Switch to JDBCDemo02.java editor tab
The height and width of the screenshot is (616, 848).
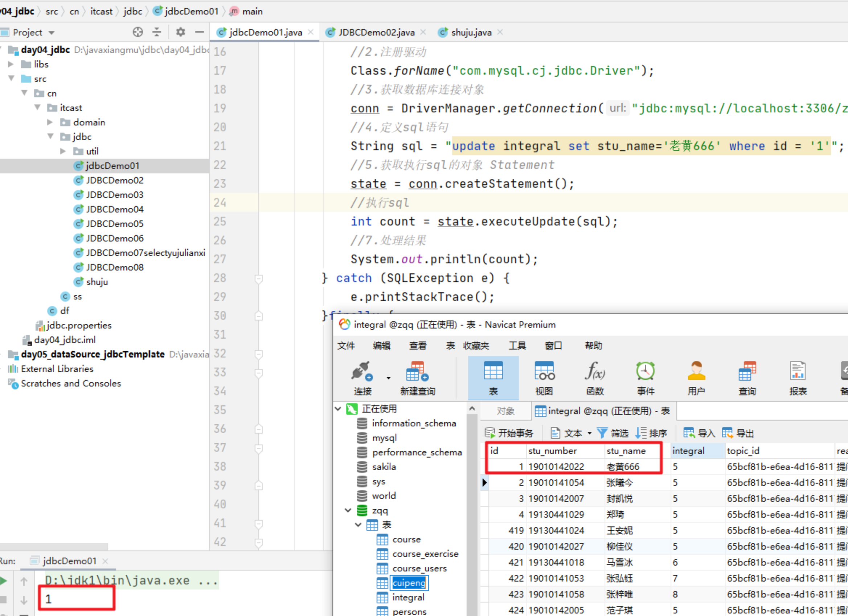point(376,33)
